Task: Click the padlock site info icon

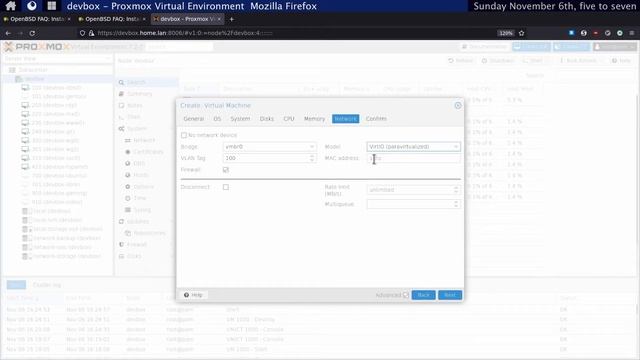Action: (91, 33)
